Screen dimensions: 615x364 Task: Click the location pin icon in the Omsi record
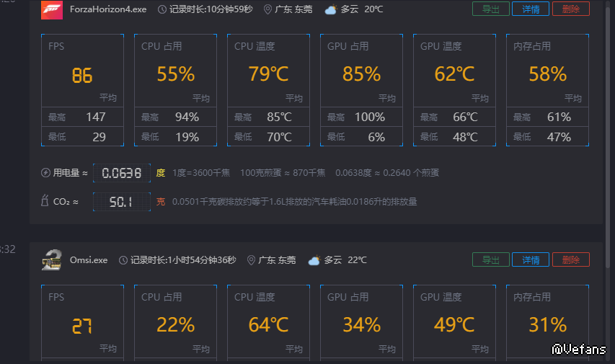[252, 260]
